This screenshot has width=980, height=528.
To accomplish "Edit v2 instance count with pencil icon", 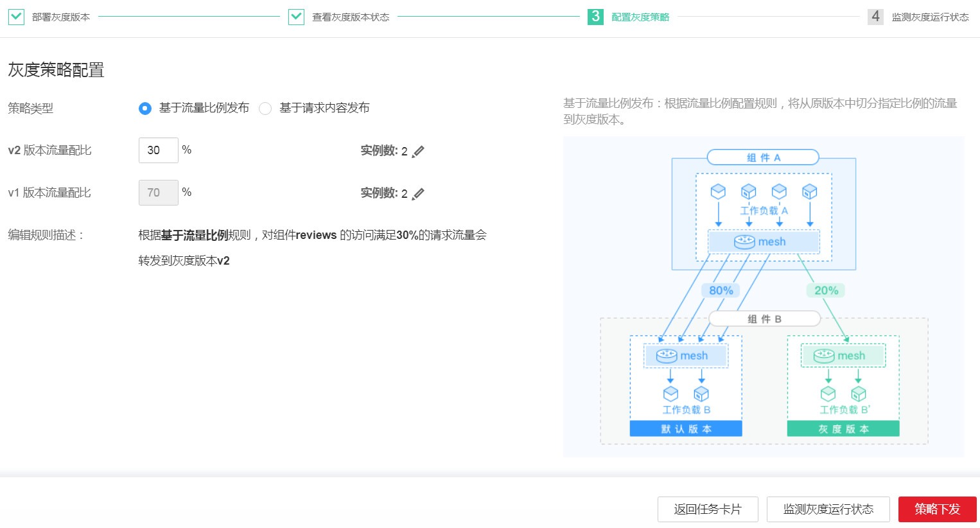I will [418, 152].
